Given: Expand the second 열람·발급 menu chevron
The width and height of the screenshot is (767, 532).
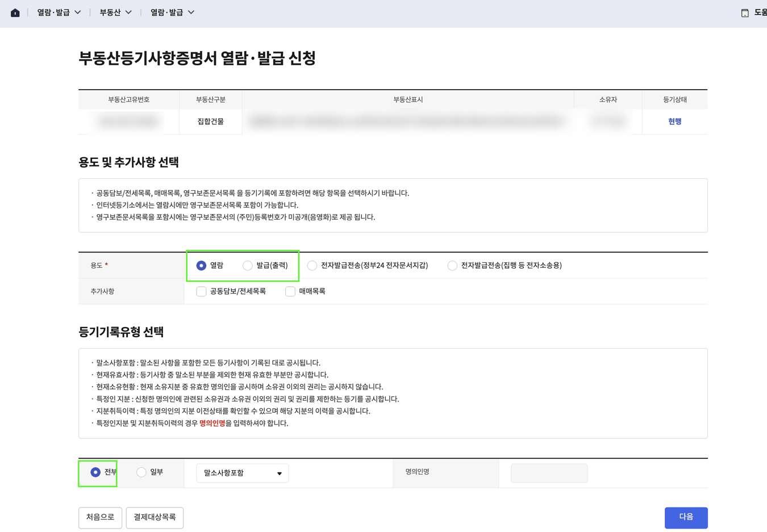Looking at the screenshot, I should coord(190,12).
